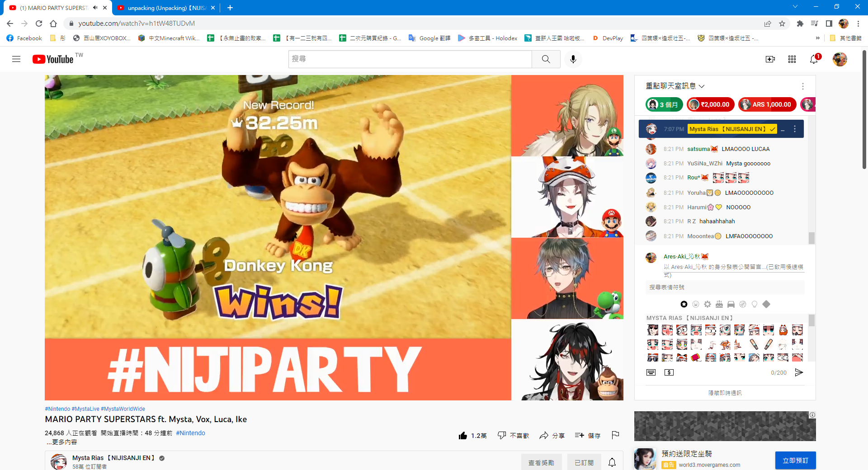Send chat message with the arrow icon
868x470 pixels.
point(799,372)
